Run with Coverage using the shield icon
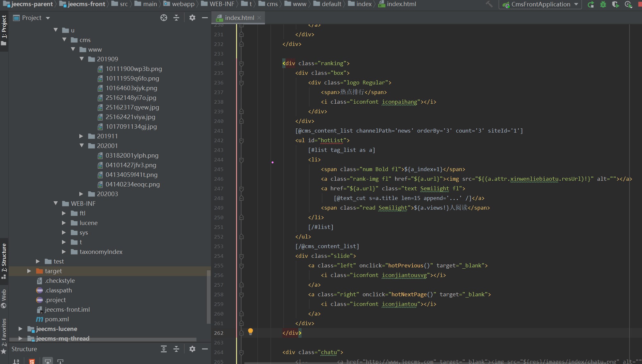This screenshot has height=364, width=642. (x=615, y=4)
